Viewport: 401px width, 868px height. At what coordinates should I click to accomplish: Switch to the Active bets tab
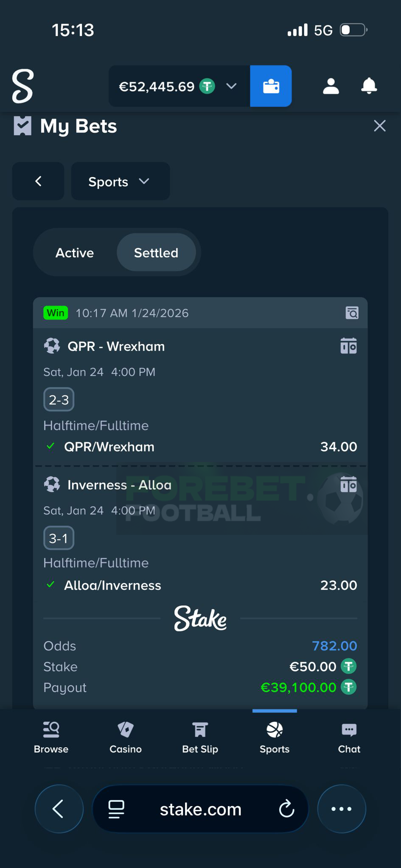(x=74, y=252)
